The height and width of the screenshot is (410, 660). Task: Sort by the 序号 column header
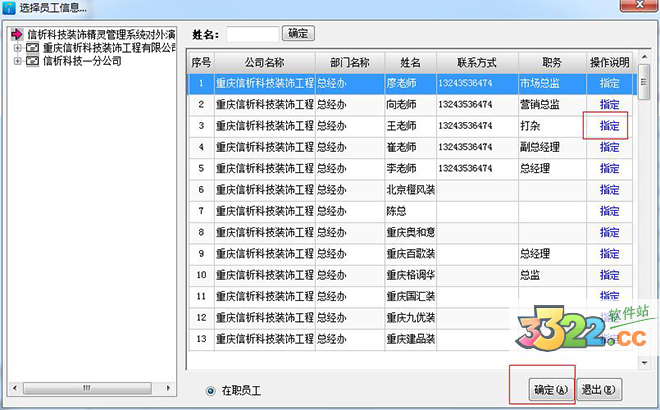(201, 63)
